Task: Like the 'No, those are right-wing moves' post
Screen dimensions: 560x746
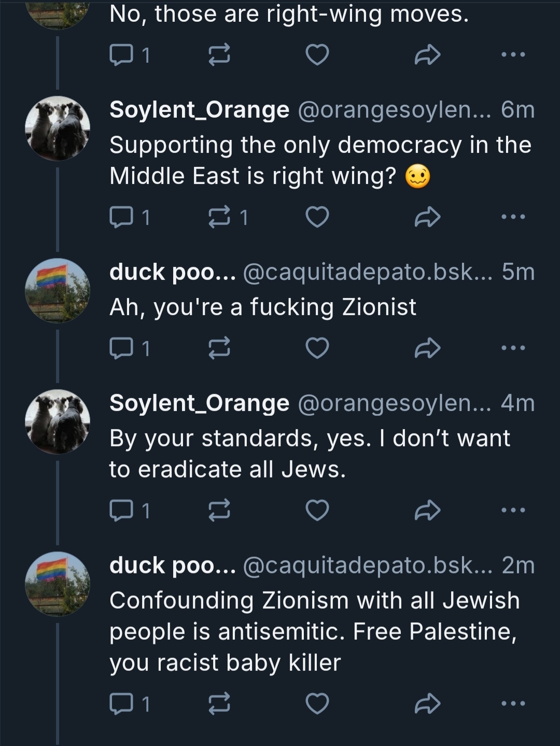Action: tap(317, 54)
